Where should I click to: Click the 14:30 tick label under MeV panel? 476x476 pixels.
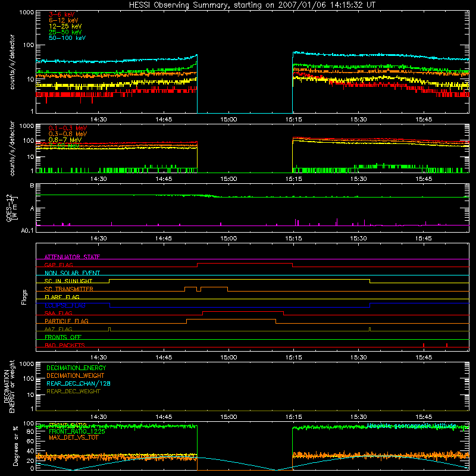point(98,179)
